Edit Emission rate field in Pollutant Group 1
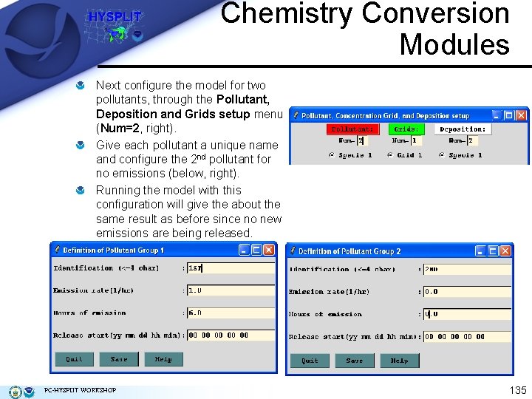The height and width of the screenshot is (399, 532). [231, 290]
